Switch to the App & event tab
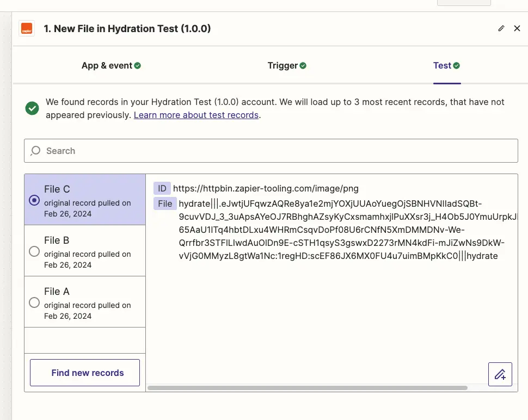The image size is (528, 420). (x=111, y=66)
